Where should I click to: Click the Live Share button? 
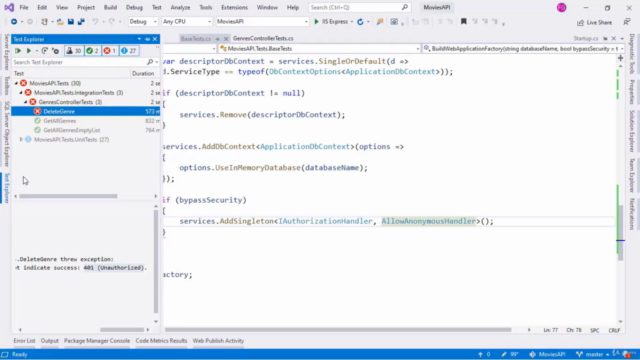coord(595,22)
